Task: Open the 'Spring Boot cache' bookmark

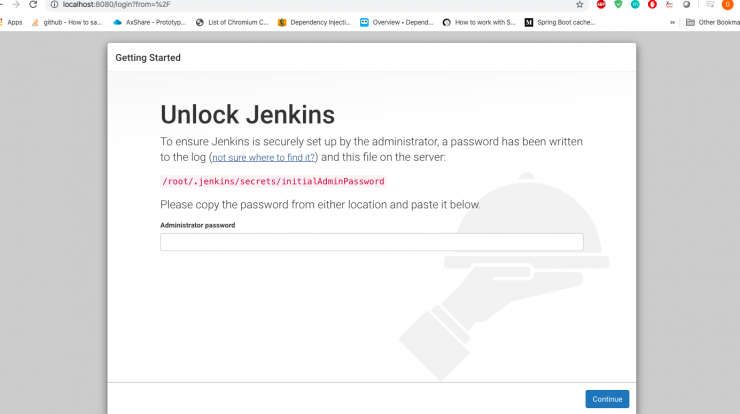Action: click(x=560, y=22)
